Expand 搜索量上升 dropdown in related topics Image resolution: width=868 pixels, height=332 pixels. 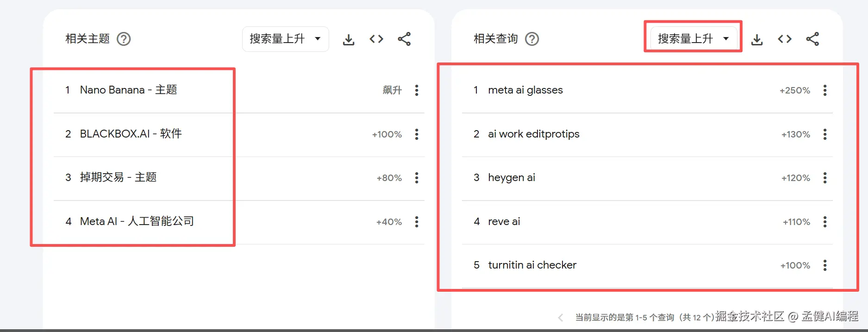point(285,39)
